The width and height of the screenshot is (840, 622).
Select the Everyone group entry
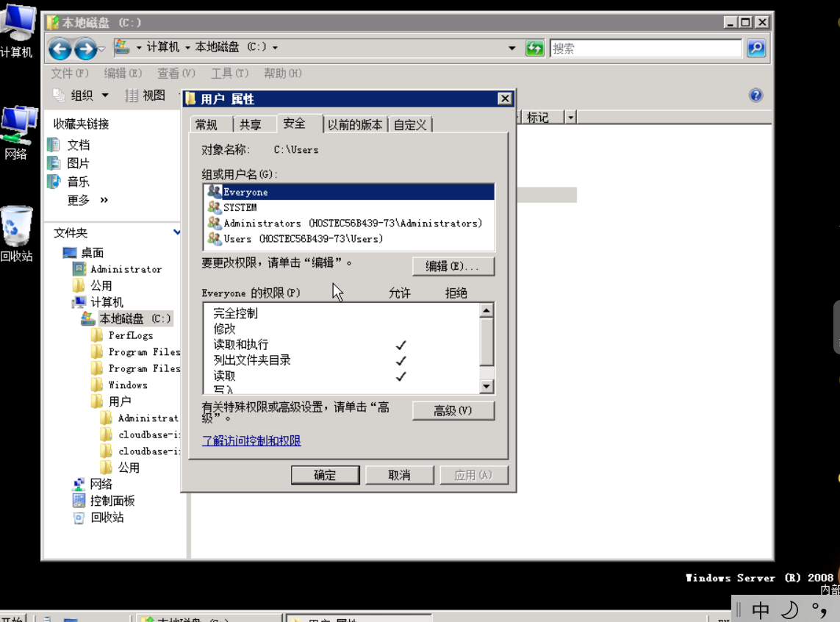pyautogui.click(x=349, y=192)
